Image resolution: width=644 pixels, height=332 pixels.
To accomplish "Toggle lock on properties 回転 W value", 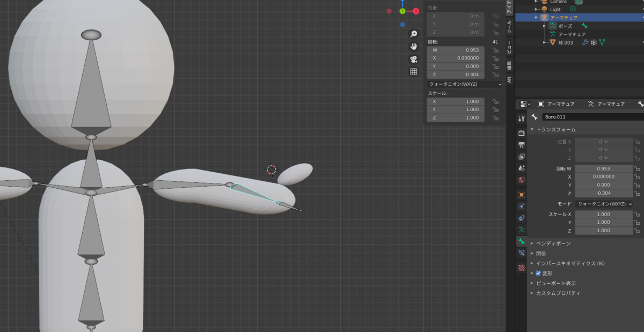I will (x=637, y=168).
